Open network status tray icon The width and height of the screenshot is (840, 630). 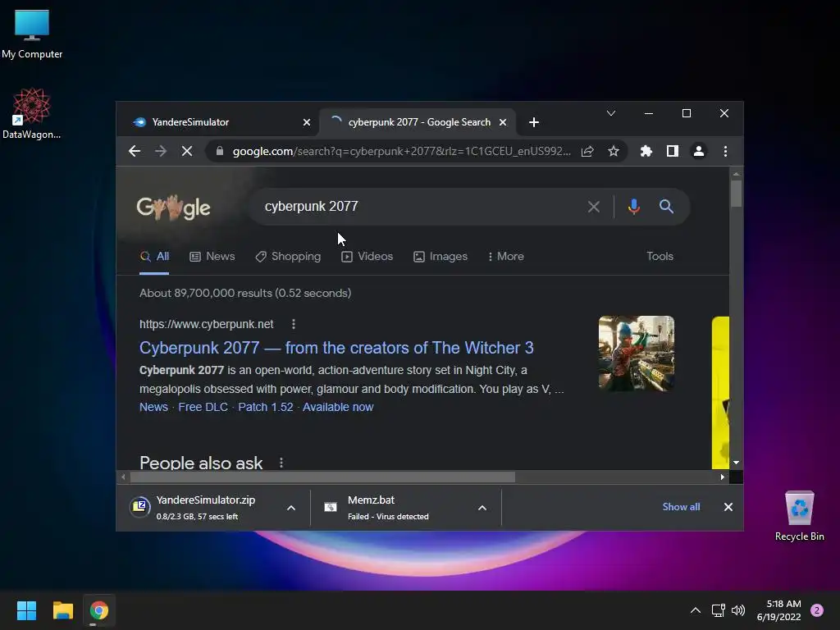tap(718, 610)
